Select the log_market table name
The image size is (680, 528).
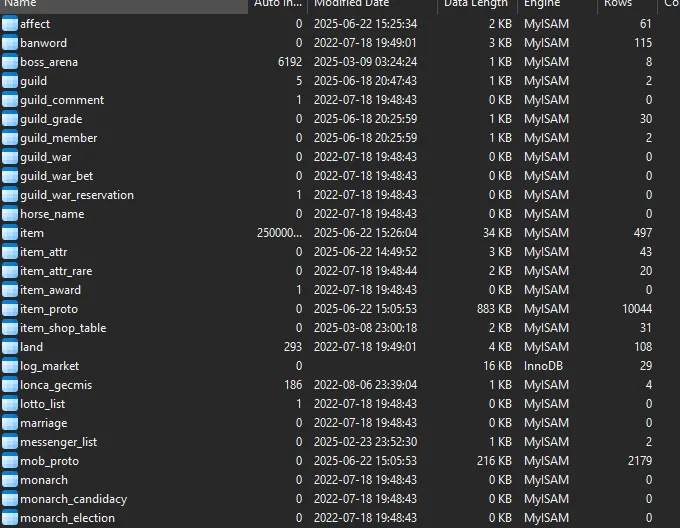49,366
